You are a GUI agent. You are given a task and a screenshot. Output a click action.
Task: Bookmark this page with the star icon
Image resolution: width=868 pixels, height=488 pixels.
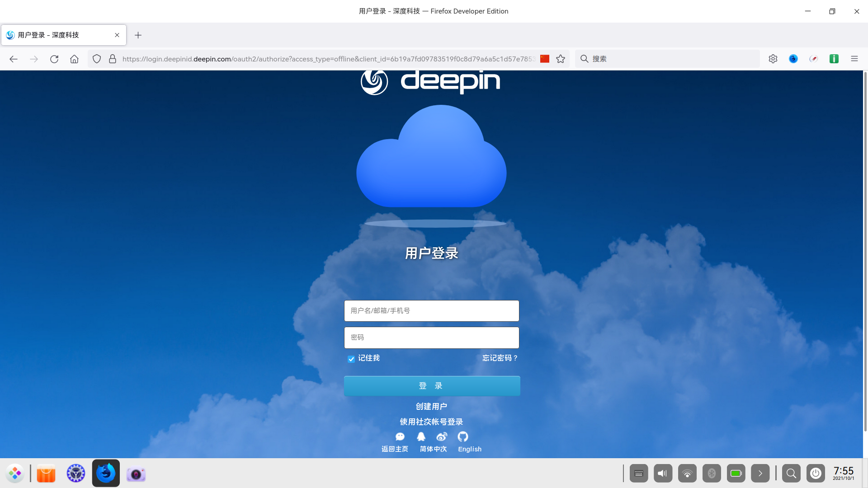pyautogui.click(x=561, y=59)
